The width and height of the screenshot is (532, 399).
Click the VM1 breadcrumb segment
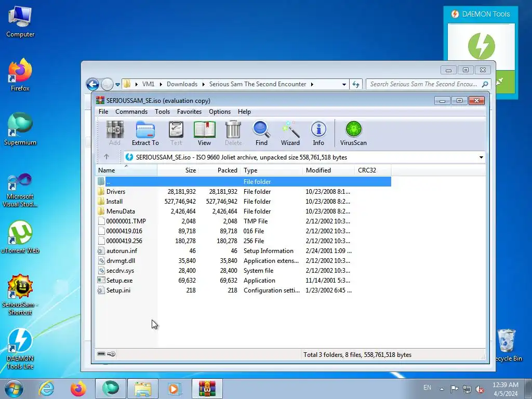(148, 84)
